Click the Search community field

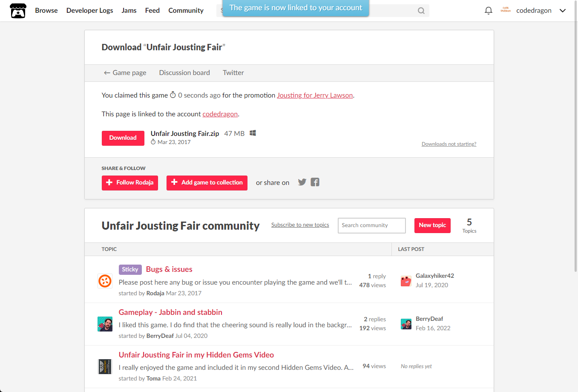click(x=372, y=225)
